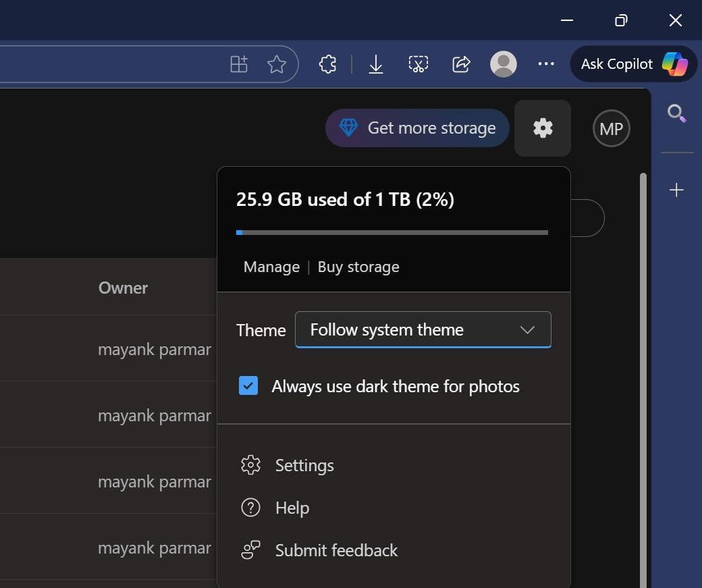This screenshot has width=702, height=588.
Task: Open the browser Extensions puzzle icon
Action: click(327, 64)
